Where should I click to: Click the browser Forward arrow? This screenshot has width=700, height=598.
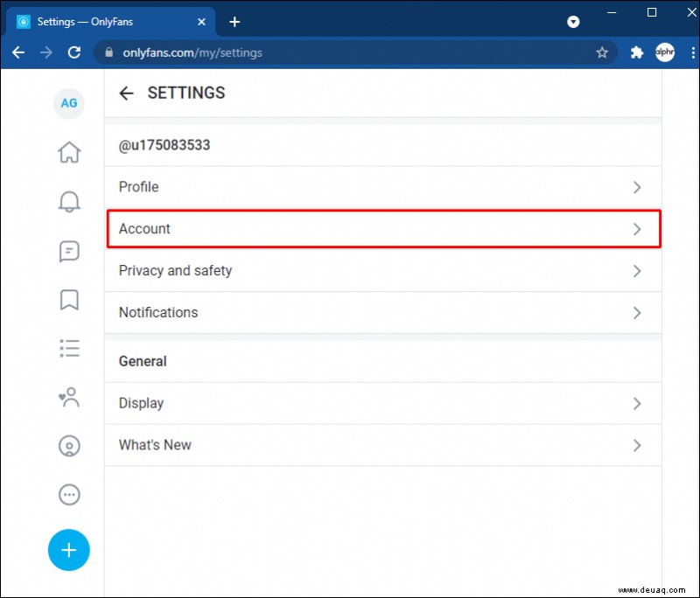(x=46, y=52)
